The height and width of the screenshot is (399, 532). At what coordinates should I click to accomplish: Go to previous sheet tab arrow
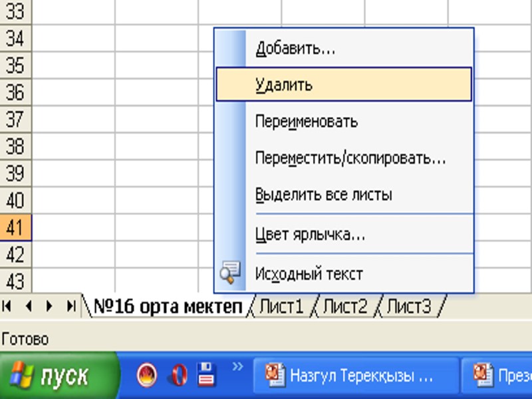(29, 306)
